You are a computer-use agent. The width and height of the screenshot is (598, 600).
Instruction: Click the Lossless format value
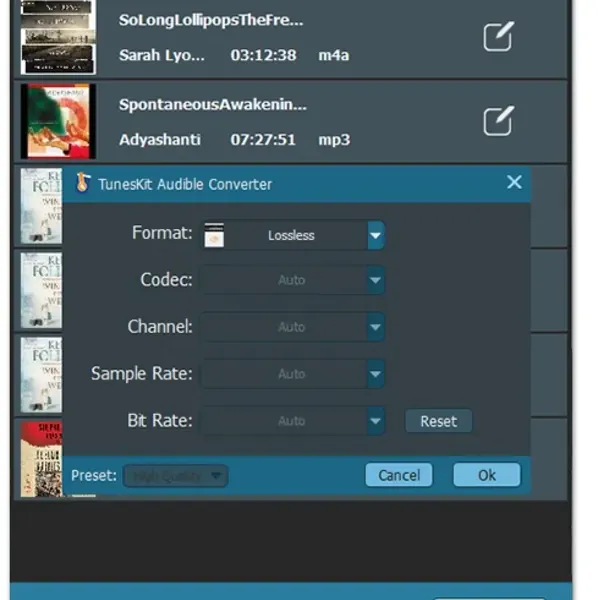pyautogui.click(x=291, y=235)
